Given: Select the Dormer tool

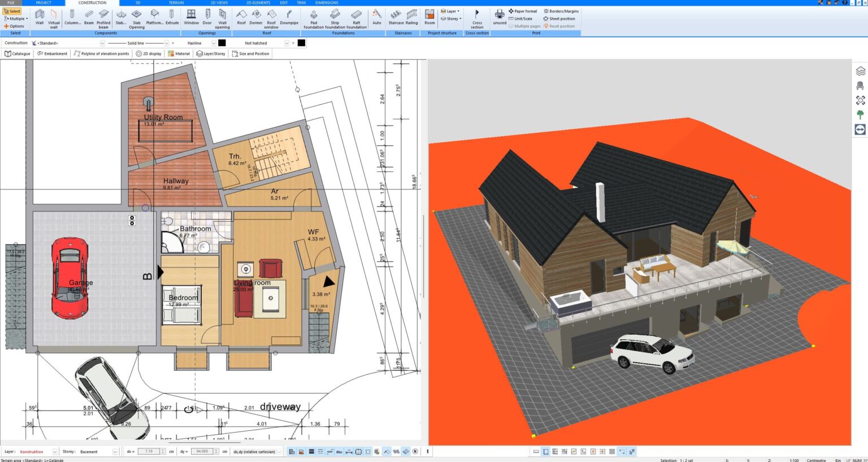Looking at the screenshot, I should coord(257,17).
